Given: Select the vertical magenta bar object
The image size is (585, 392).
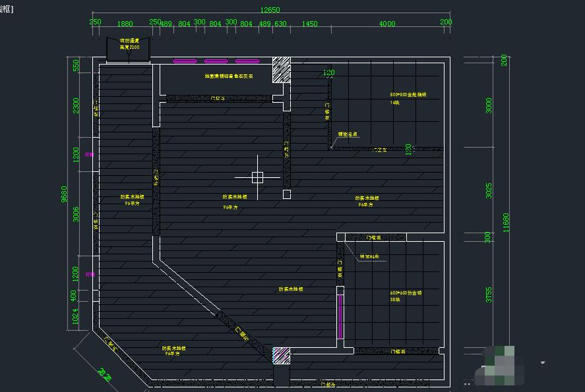Looking at the screenshot, I should [x=340, y=316].
